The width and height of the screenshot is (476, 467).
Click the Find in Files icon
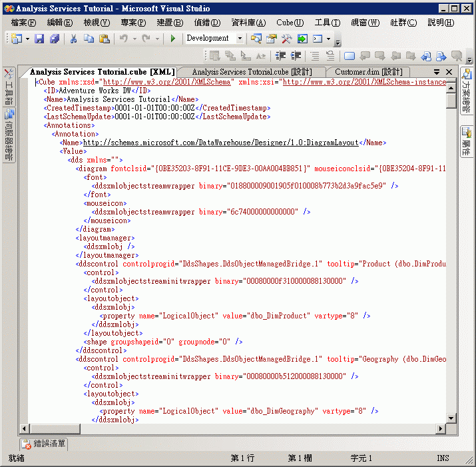[x=256, y=39]
